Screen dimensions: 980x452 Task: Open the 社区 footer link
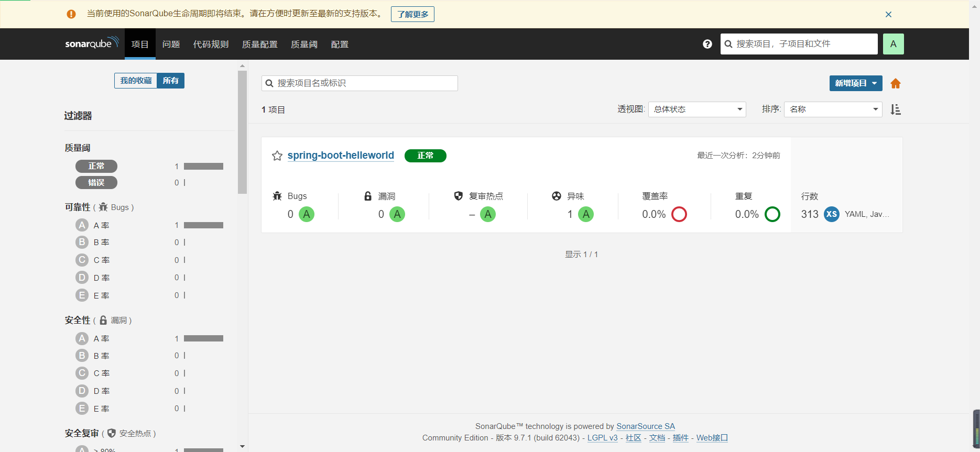pyautogui.click(x=634, y=438)
